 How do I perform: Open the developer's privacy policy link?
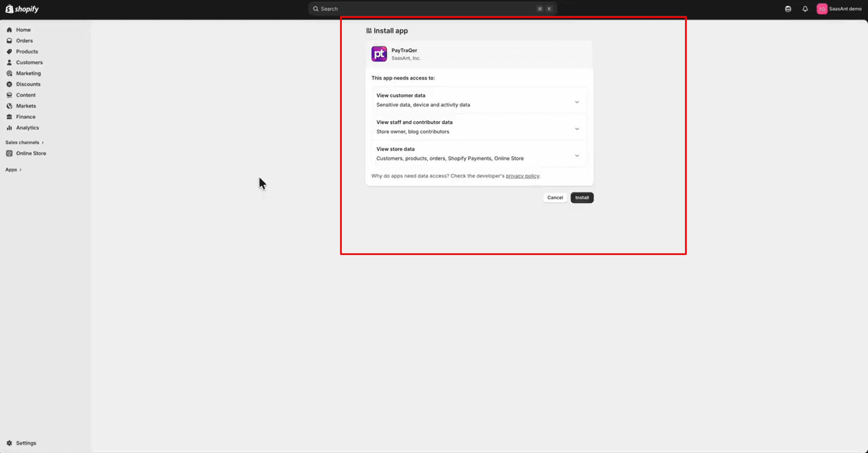coord(523,176)
